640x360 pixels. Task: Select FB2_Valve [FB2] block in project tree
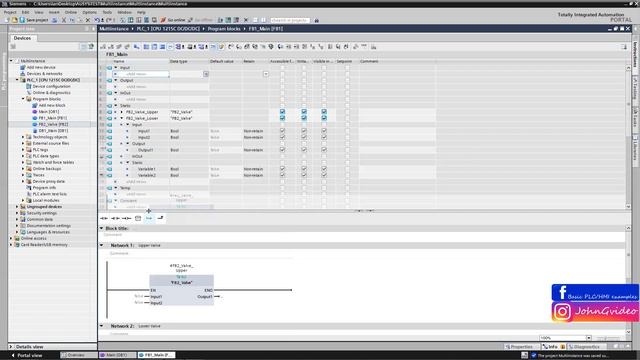point(53,124)
